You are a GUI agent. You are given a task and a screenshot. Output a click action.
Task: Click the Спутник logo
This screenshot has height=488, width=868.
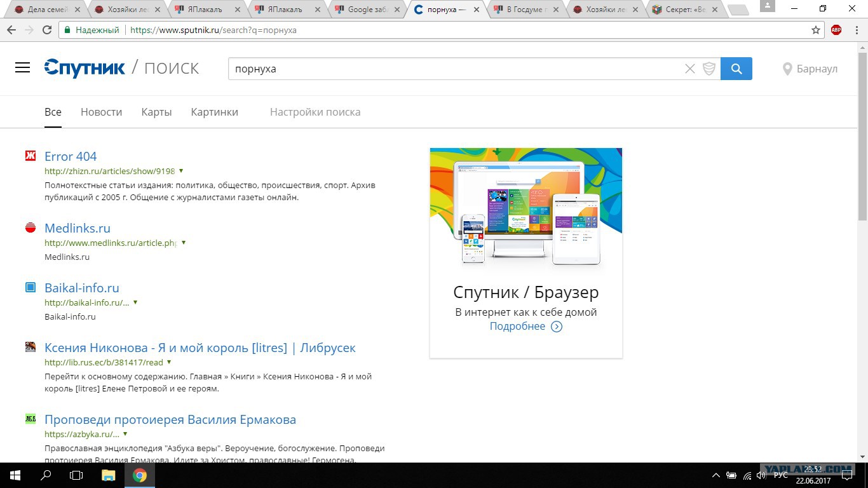(85, 68)
